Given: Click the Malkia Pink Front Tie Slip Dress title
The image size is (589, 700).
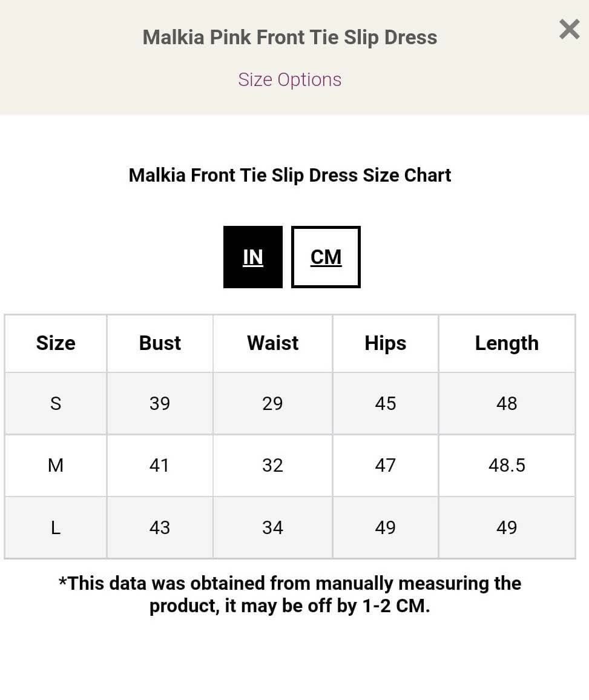Looking at the screenshot, I should [289, 38].
